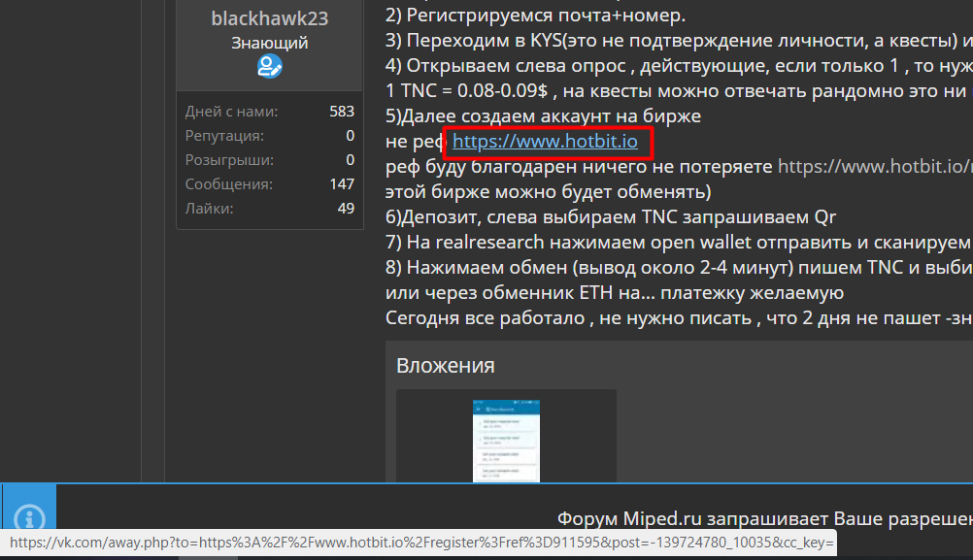The image size is (973, 560).
Task: Click step 6 text about Депозит and TNC
Action: [x=611, y=217]
